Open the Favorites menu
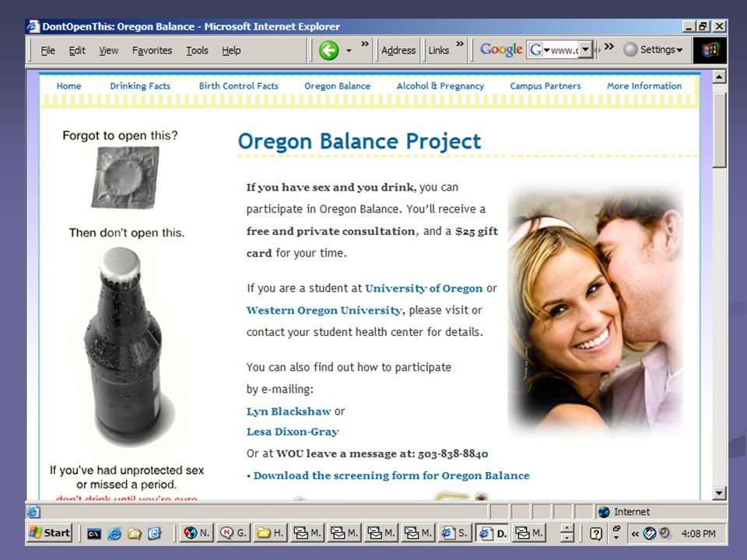Image resolution: width=747 pixels, height=560 pixels. tap(152, 51)
